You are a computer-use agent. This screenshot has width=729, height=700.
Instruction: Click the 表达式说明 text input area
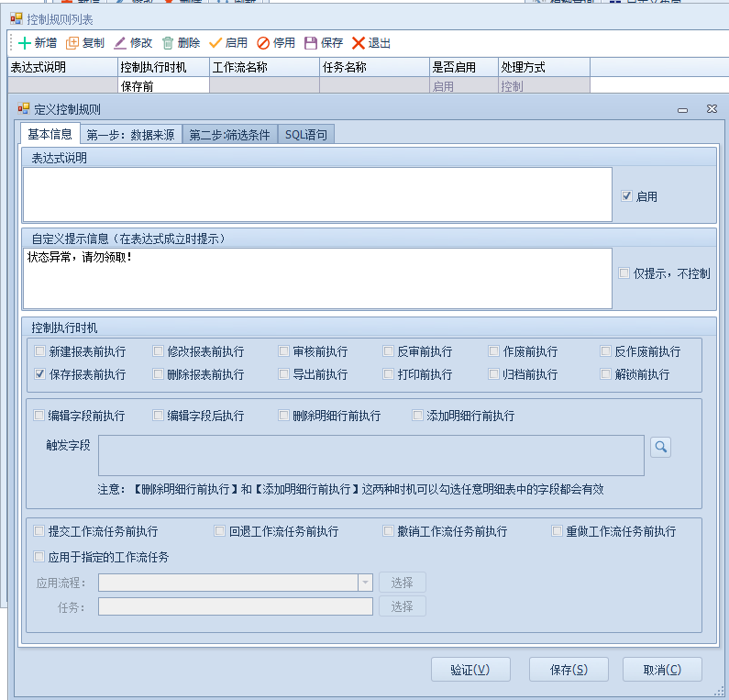[316, 194]
